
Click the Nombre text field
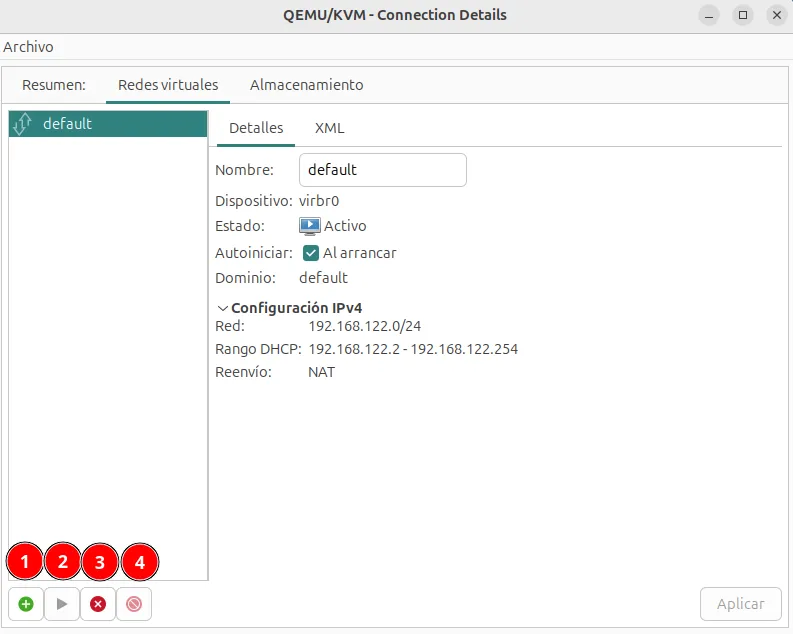382,170
